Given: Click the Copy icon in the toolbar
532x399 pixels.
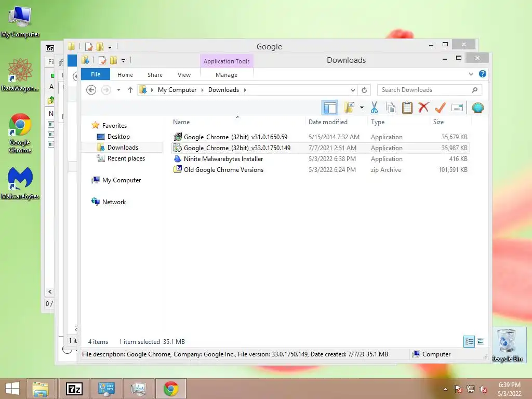Looking at the screenshot, I should pos(391,108).
